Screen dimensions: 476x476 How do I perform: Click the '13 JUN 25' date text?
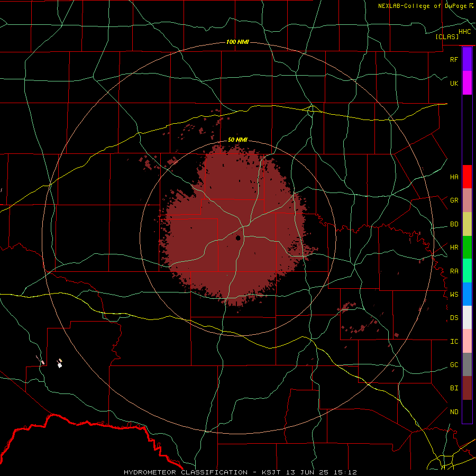pyautogui.click(x=307, y=472)
